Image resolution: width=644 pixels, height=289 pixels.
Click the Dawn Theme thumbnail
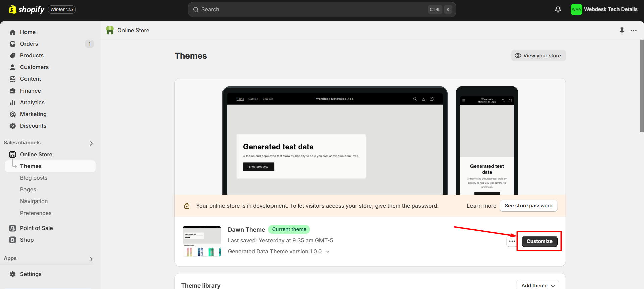click(202, 241)
